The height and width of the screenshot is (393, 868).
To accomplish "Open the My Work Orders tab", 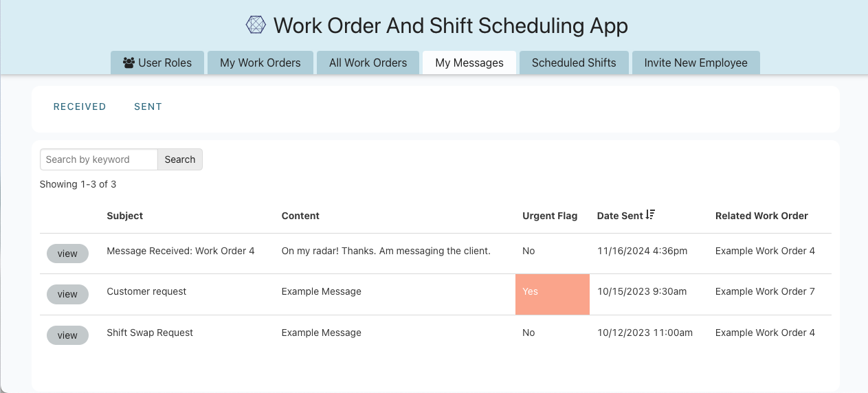I will click(x=260, y=63).
